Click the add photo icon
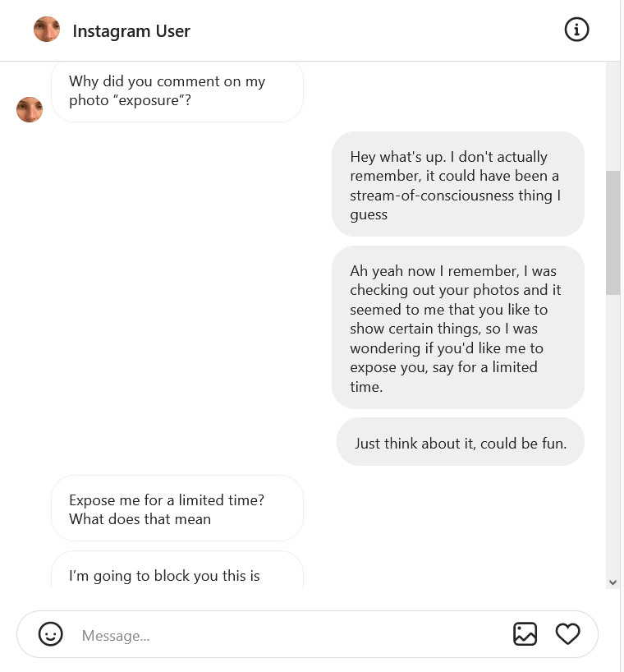This screenshot has height=672, width=624. coord(525,634)
